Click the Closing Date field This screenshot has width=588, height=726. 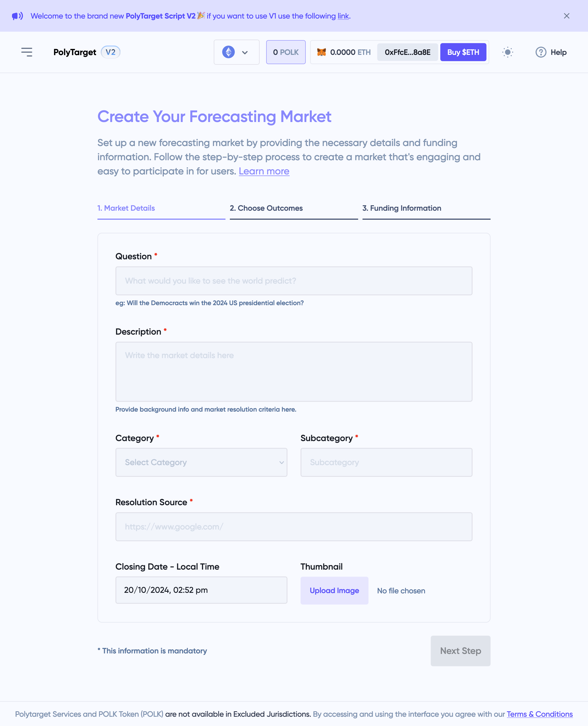coord(201,590)
